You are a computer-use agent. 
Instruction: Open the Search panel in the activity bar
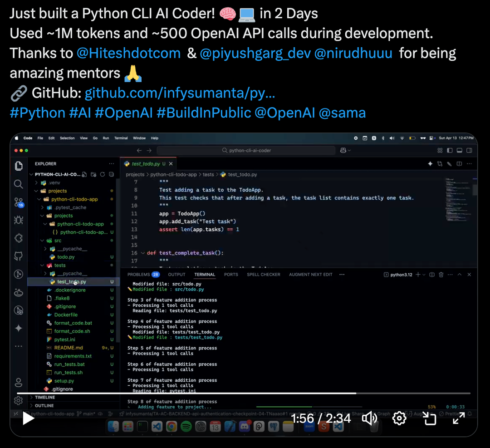(x=18, y=184)
